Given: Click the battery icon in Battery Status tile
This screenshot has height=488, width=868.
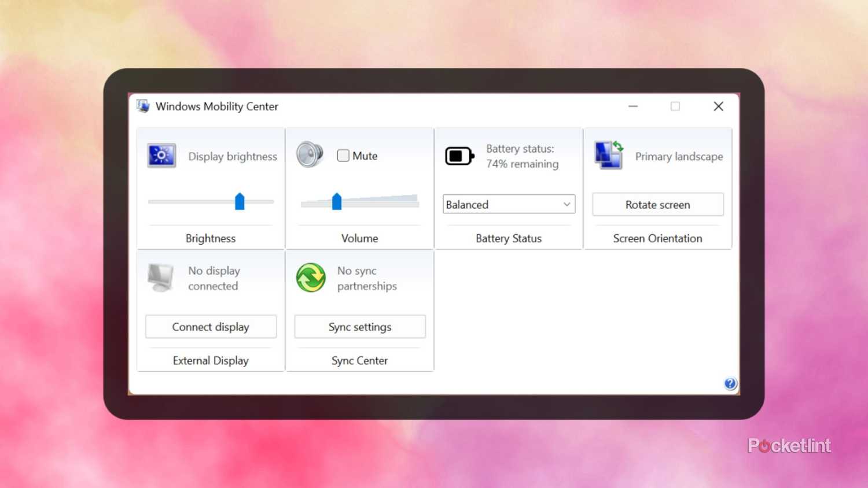Looking at the screenshot, I should coord(459,156).
